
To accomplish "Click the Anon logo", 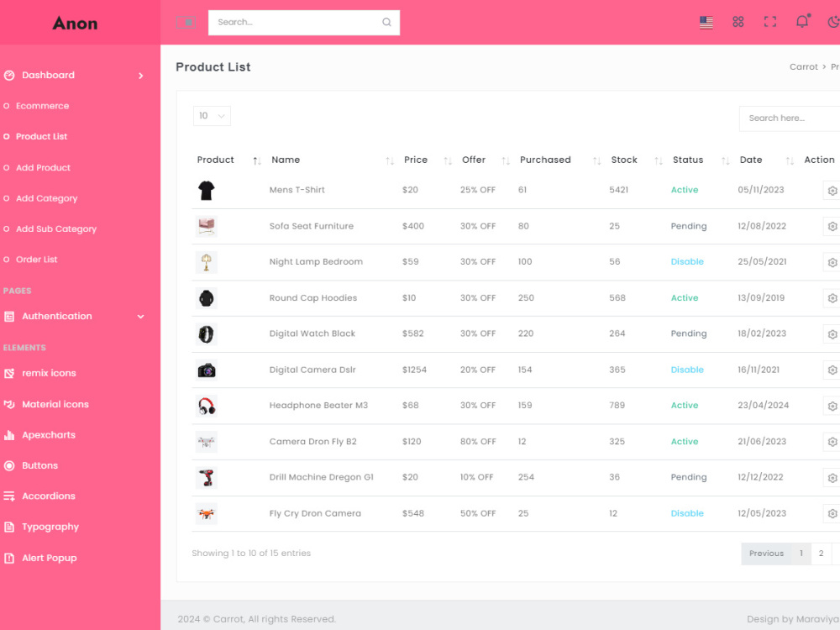I will (x=75, y=23).
